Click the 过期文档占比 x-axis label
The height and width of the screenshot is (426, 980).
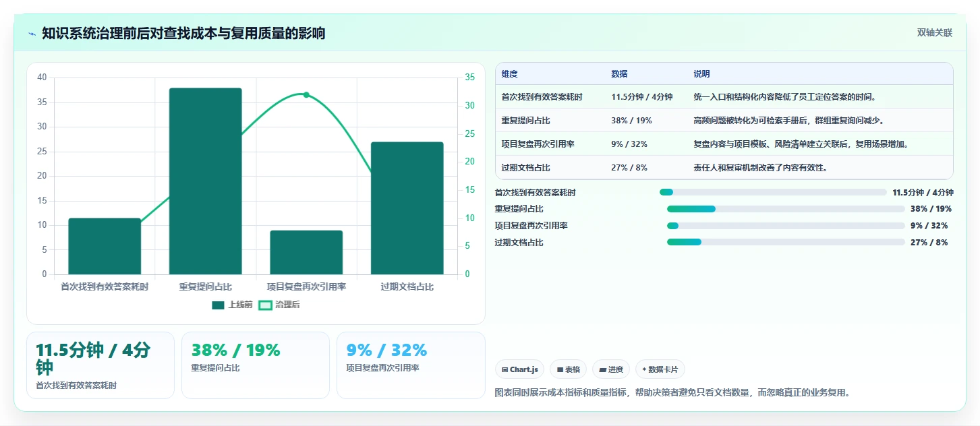tap(407, 286)
